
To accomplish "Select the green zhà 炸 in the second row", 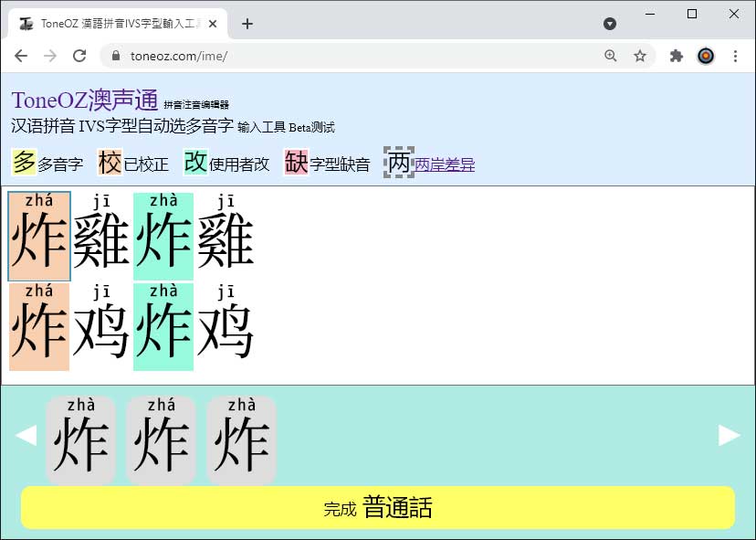I will coord(163,327).
